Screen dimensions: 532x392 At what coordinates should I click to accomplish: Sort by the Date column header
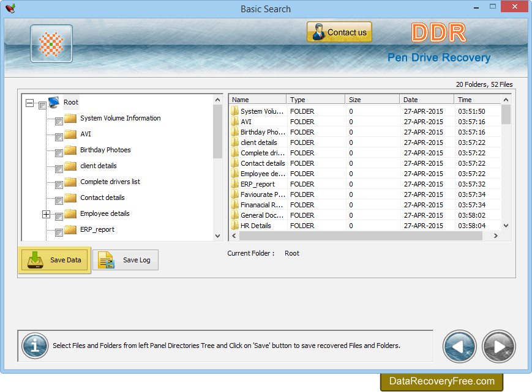pos(427,100)
